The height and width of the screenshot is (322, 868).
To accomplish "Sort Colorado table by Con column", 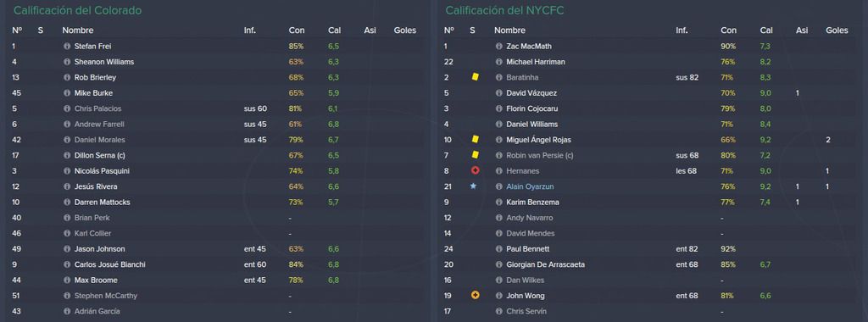I will click(x=296, y=31).
